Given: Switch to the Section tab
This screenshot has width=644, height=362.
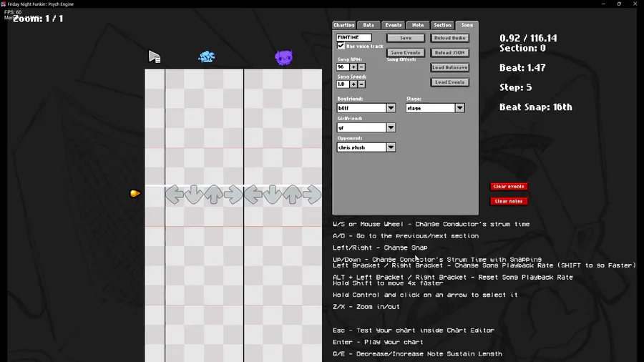Looking at the screenshot, I should point(442,25).
